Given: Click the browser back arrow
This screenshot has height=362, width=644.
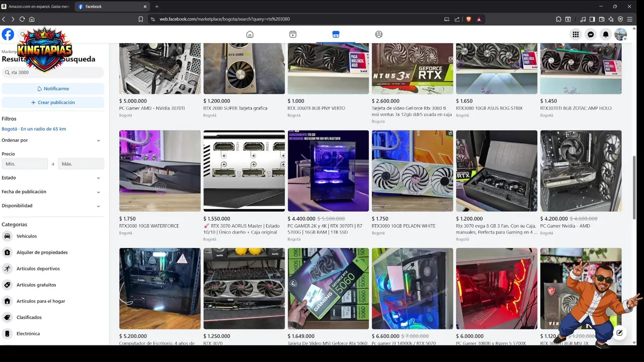Looking at the screenshot, I should [4, 19].
